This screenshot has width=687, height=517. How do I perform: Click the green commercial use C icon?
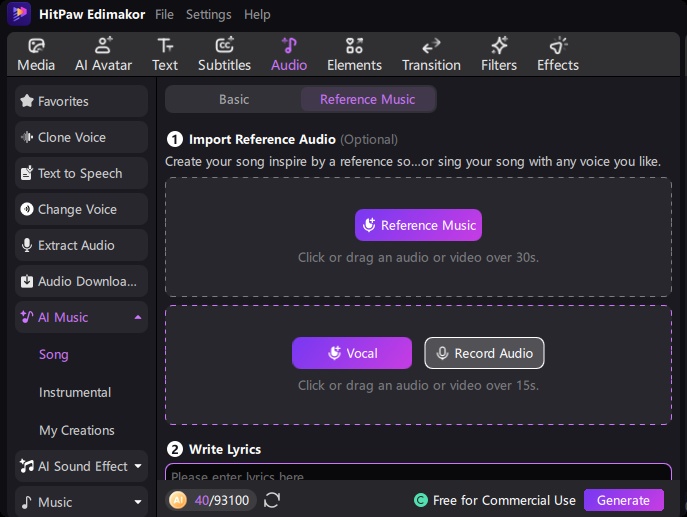tap(421, 500)
